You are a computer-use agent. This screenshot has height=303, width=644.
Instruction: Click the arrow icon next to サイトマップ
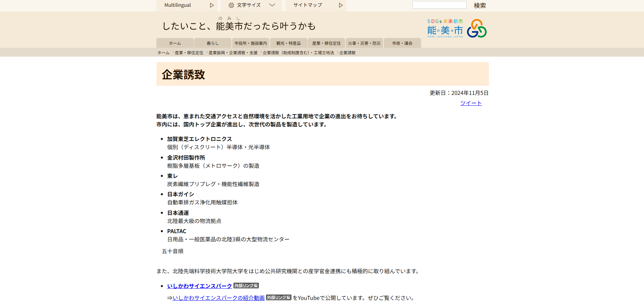(x=341, y=5)
